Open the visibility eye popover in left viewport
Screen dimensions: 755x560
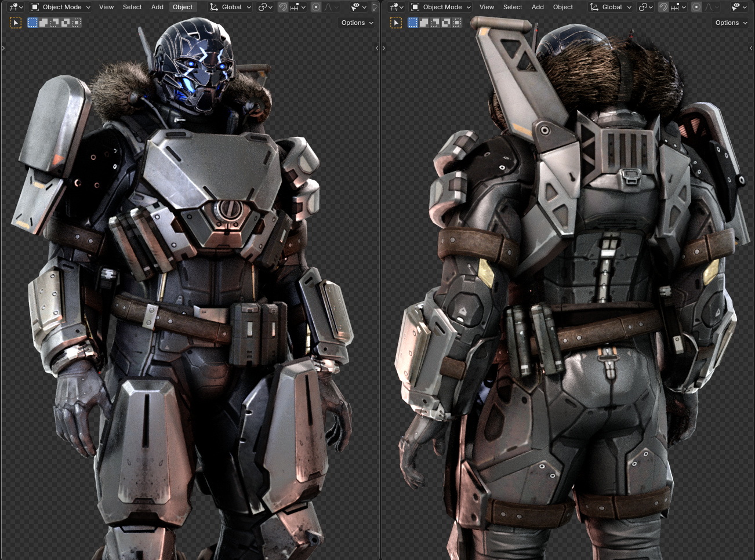tap(358, 7)
